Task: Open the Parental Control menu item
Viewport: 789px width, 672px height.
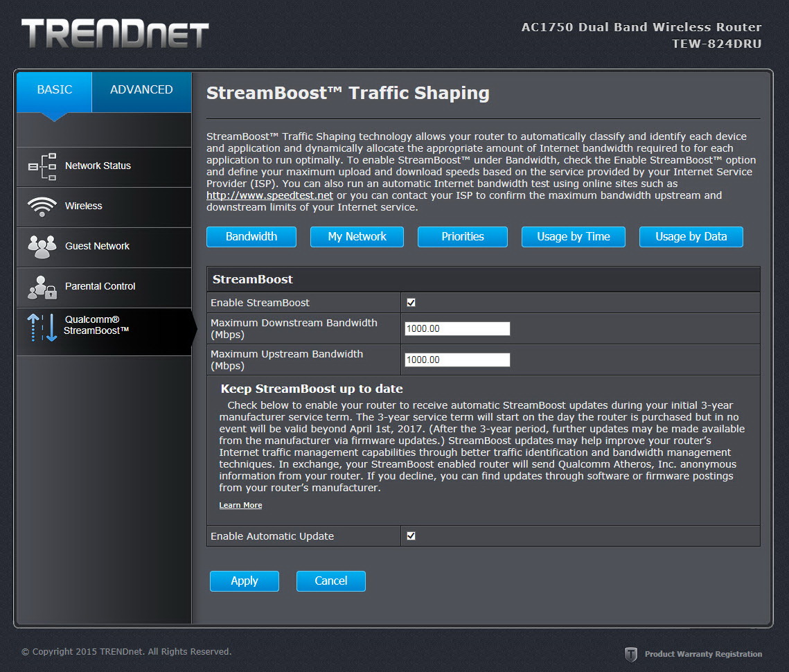Action: tap(104, 288)
